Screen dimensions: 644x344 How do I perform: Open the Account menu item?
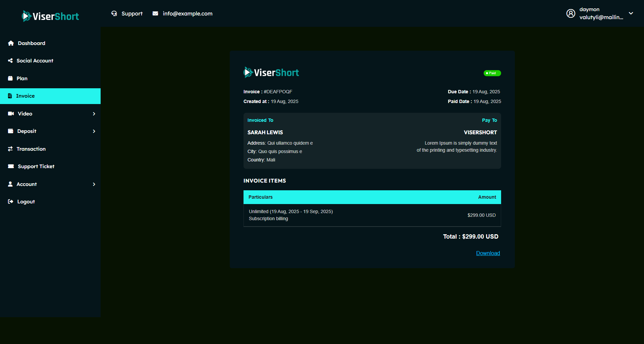pyautogui.click(x=50, y=184)
